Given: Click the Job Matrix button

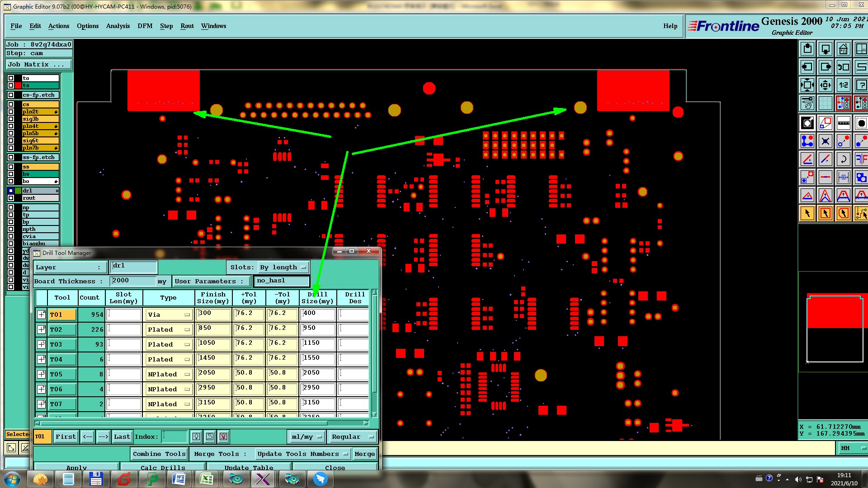Looking at the screenshot, I should (x=38, y=64).
